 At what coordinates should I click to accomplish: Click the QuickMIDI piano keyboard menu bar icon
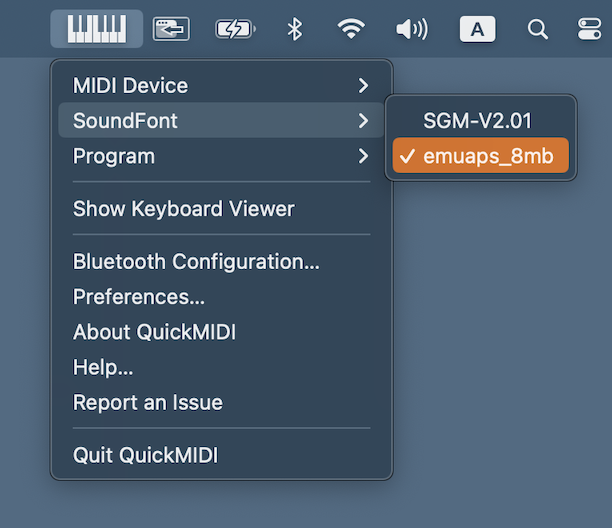coord(97,29)
